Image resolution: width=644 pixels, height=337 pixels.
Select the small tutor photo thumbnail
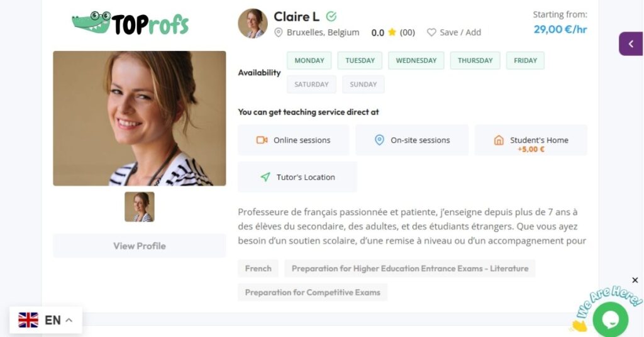[139, 207]
